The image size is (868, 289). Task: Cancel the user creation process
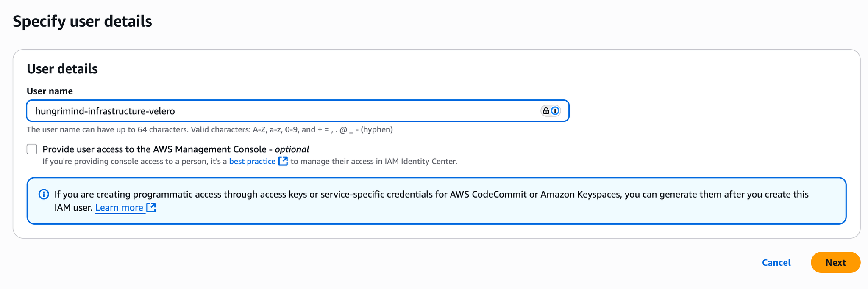[x=776, y=262]
